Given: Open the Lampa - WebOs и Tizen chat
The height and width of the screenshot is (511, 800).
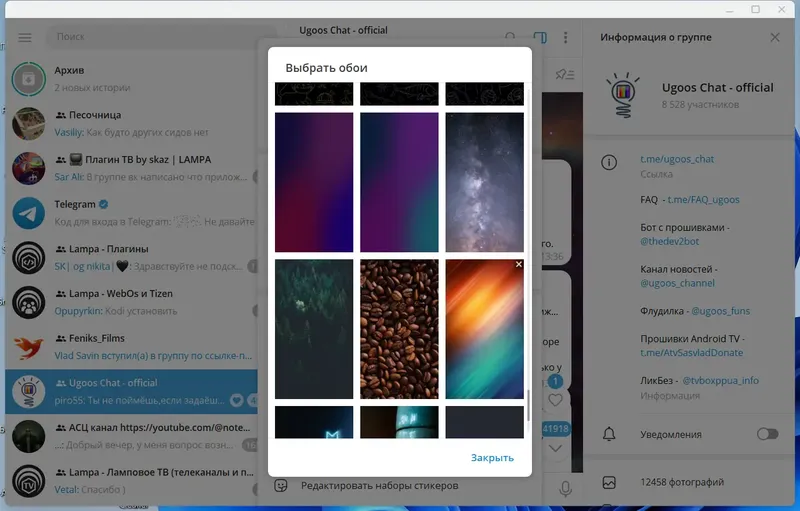Looking at the screenshot, I should point(132,302).
